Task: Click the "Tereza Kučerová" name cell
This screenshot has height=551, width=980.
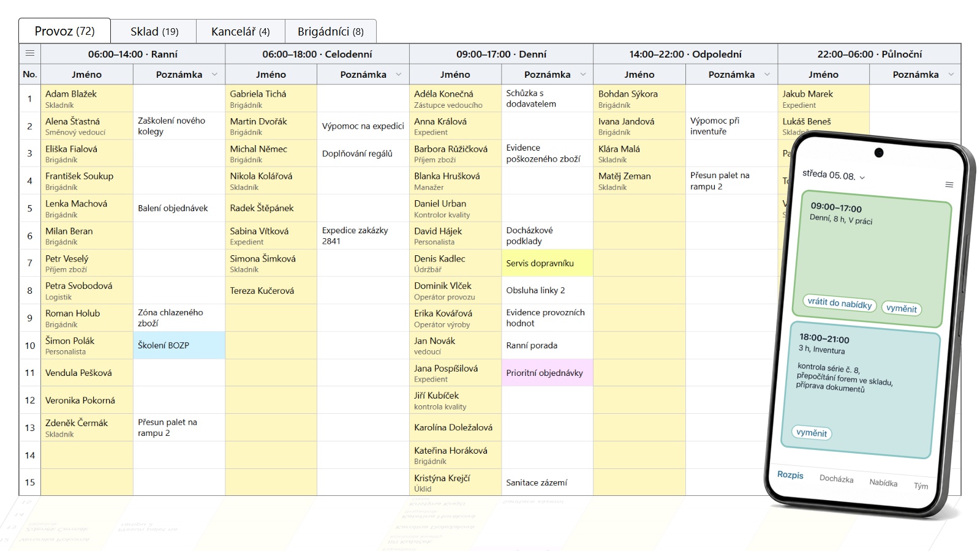Action: (271, 291)
